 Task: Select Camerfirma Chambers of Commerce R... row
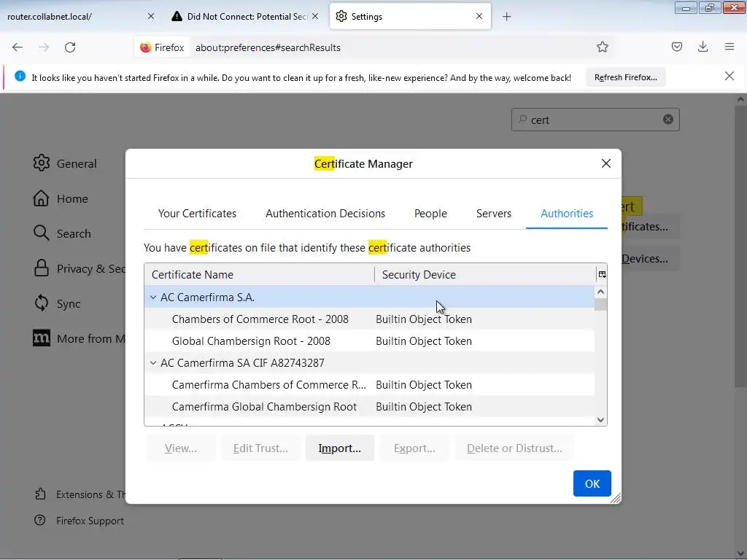pos(370,385)
